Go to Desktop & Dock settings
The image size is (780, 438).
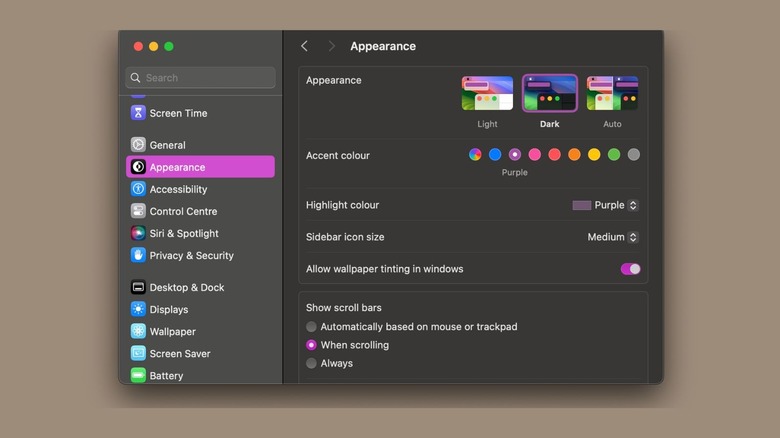click(x=186, y=287)
